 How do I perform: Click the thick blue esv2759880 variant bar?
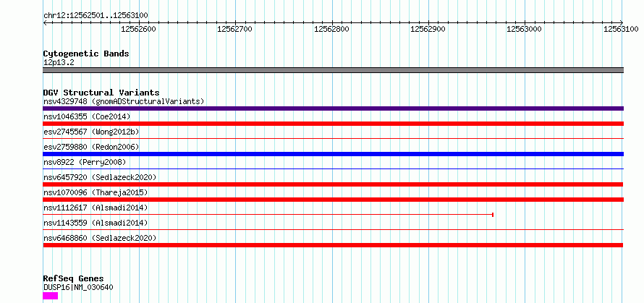point(333,154)
